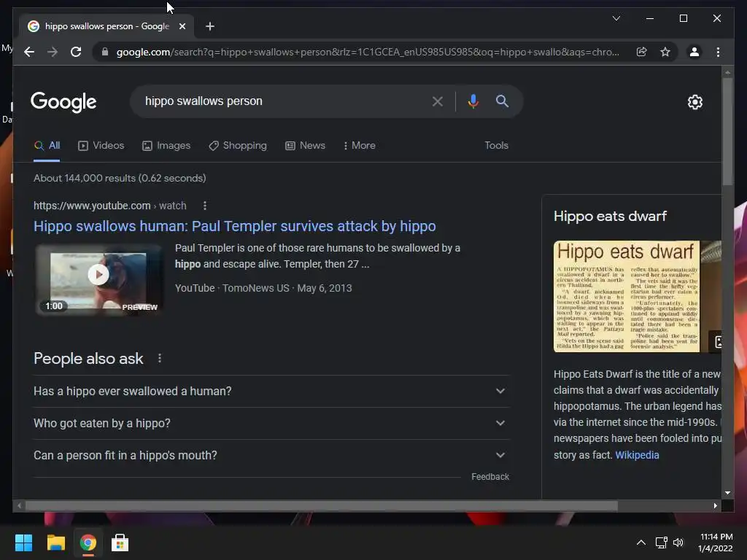Screen dimensions: 747x560
Task: Open Google quick settings gear
Action: (x=694, y=102)
